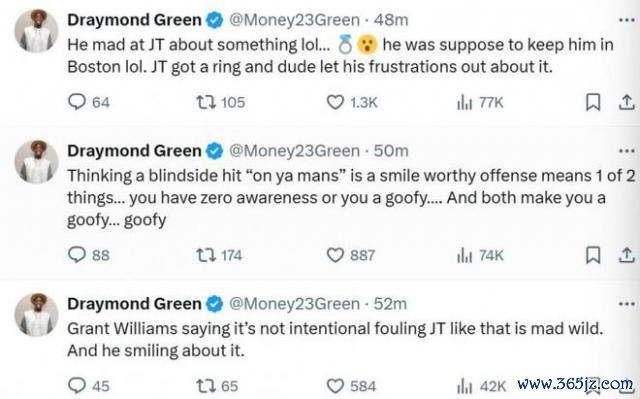This screenshot has height=399, width=640.
Task: Bookmark the 50m blindside hit tweet
Action: click(x=593, y=255)
